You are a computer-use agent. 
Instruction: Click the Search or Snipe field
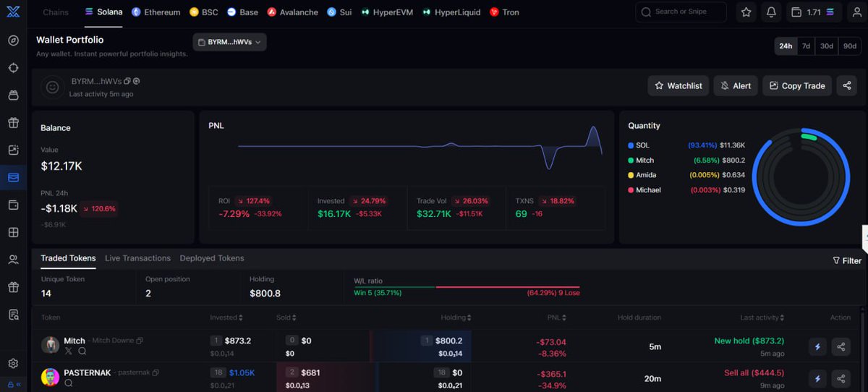tap(681, 12)
